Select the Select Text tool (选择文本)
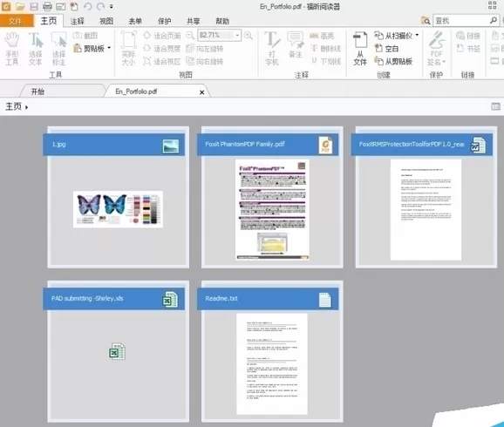The image size is (504, 427). (x=36, y=49)
